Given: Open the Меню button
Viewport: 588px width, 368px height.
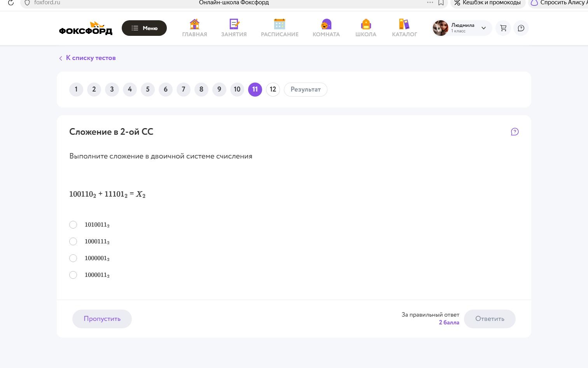Looking at the screenshot, I should click(x=144, y=28).
